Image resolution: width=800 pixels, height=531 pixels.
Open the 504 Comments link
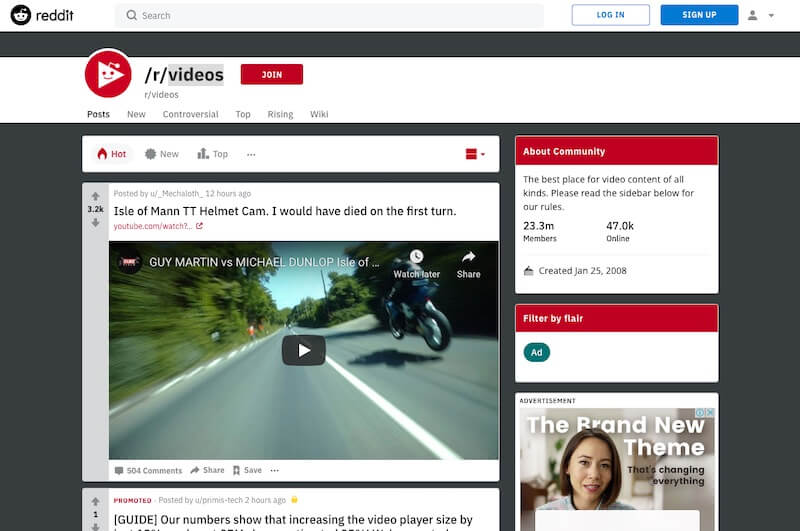click(148, 470)
